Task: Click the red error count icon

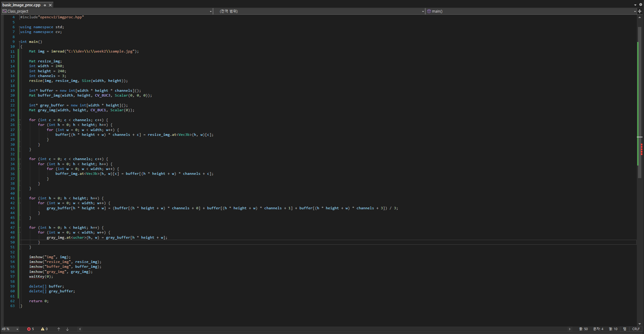Action: pyautogui.click(x=29, y=329)
